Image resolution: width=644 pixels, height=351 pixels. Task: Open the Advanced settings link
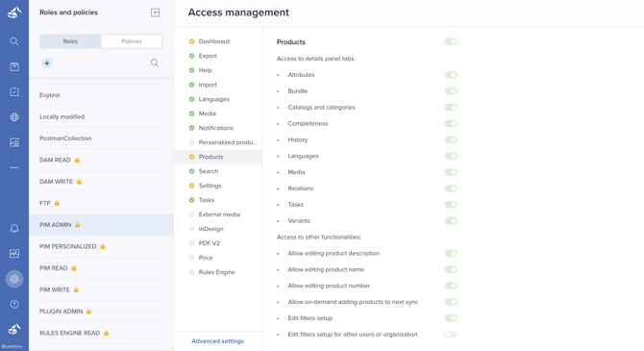point(217,341)
